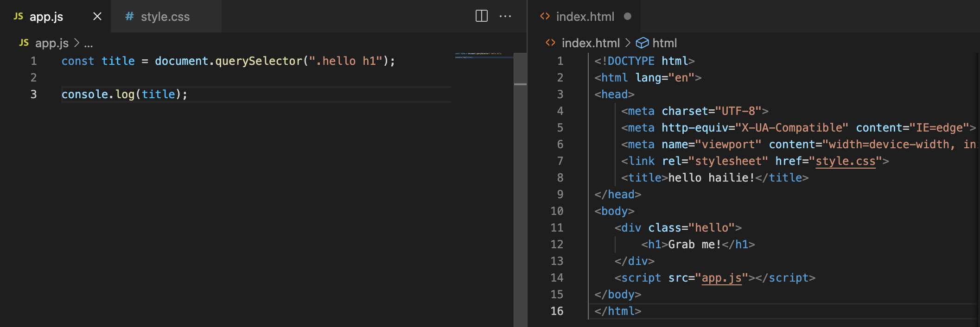The image size is (980, 327).
Task: Open the html symbol breadcrumb dropdown
Action: (x=664, y=43)
